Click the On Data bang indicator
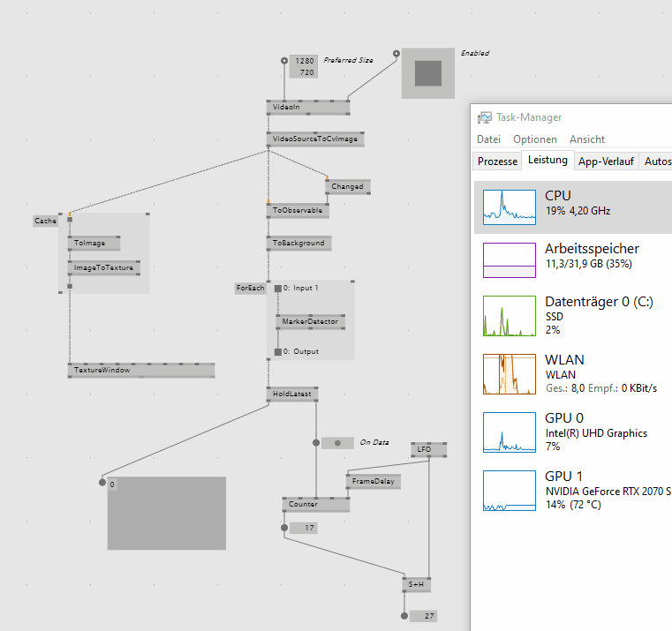Screen dimensions: 672x631 tap(337, 443)
